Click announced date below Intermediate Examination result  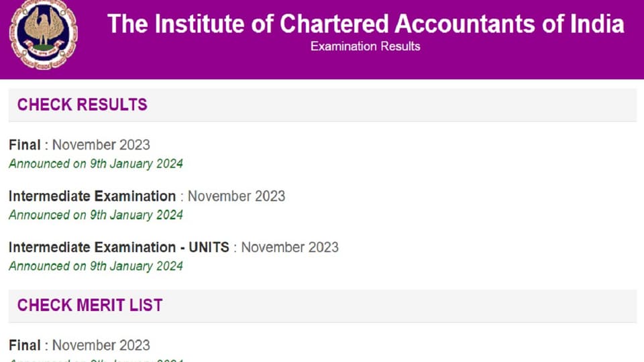pyautogui.click(x=96, y=215)
